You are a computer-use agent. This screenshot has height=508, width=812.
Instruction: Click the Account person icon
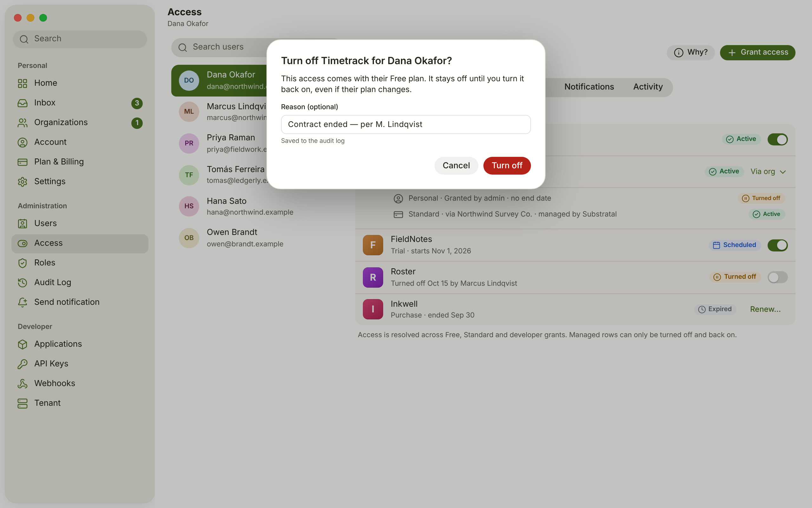coord(23,143)
